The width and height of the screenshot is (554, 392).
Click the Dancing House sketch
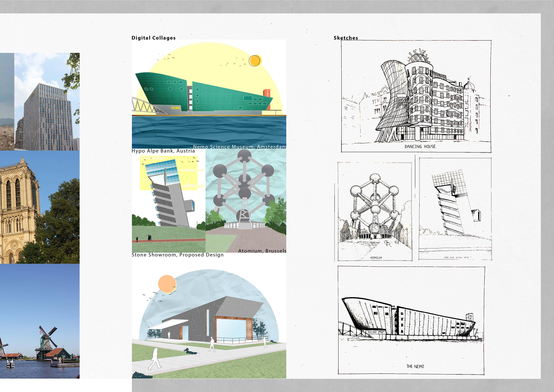(416, 97)
